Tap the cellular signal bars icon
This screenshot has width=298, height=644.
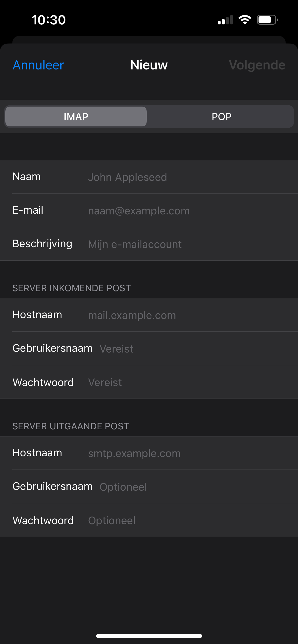tap(225, 20)
